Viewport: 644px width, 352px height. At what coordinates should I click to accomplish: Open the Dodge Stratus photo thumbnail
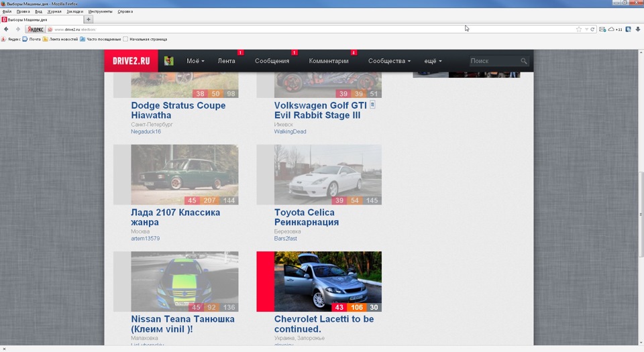(184, 85)
